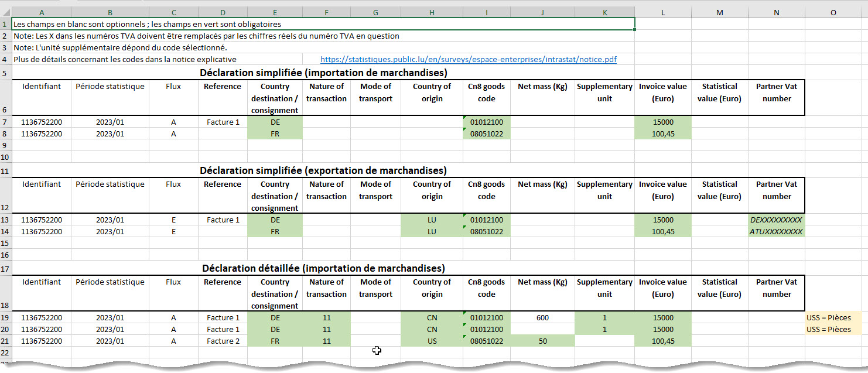Select column E header

pyautogui.click(x=275, y=12)
